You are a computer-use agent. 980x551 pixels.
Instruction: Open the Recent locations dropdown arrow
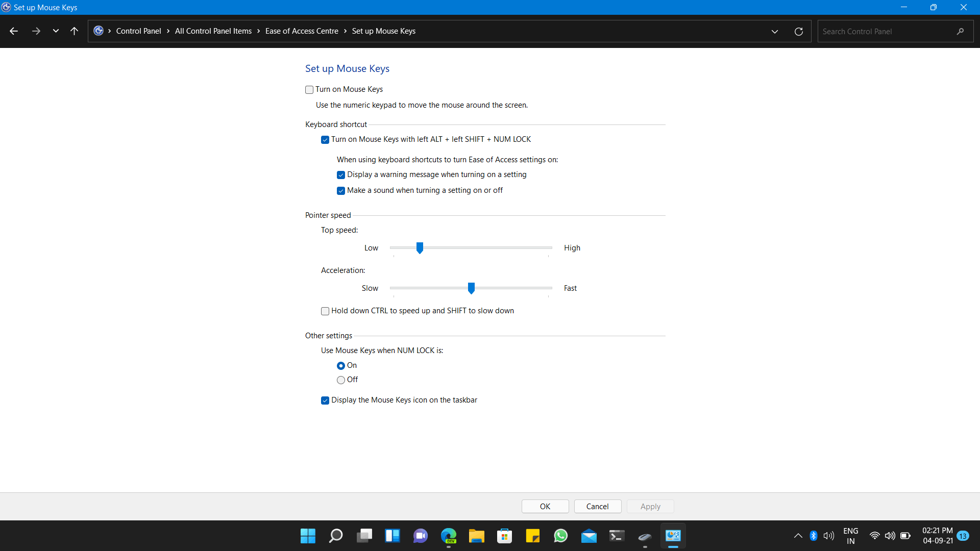point(56,31)
